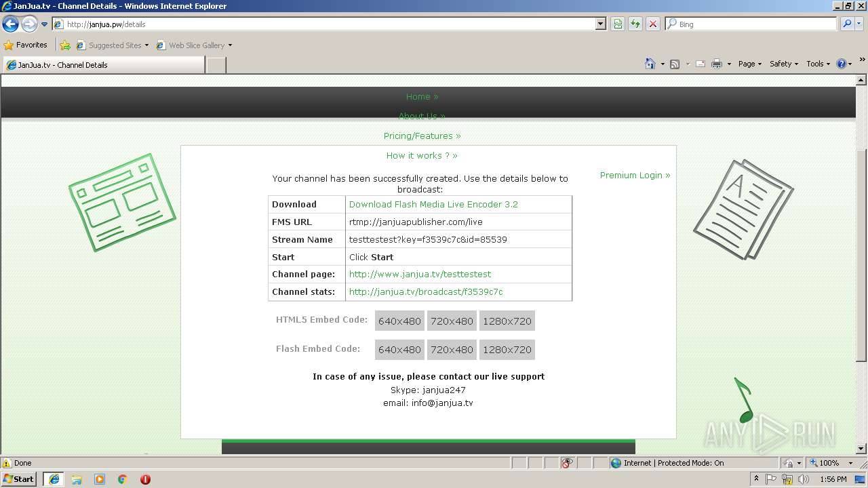This screenshot has width=868, height=488.
Task: Open the media player taskbar icon
Action: click(x=100, y=479)
